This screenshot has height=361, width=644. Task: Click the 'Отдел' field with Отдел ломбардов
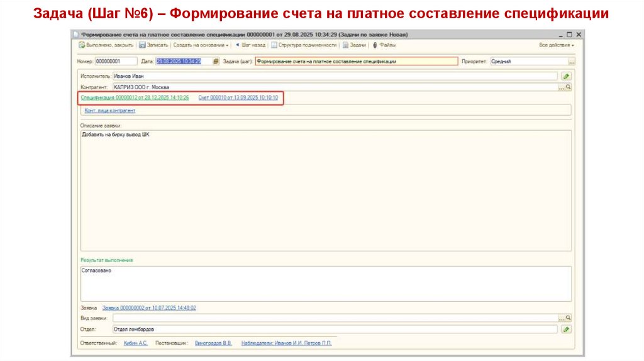pyautogui.click(x=335, y=329)
